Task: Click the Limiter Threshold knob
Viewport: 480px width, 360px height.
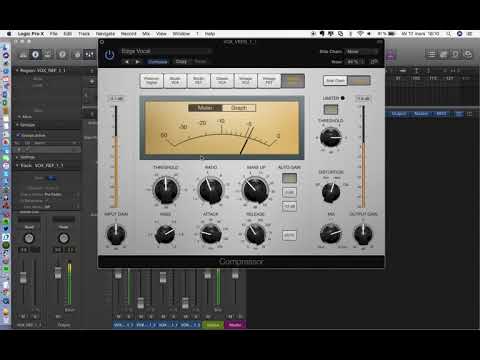Action: point(330,138)
